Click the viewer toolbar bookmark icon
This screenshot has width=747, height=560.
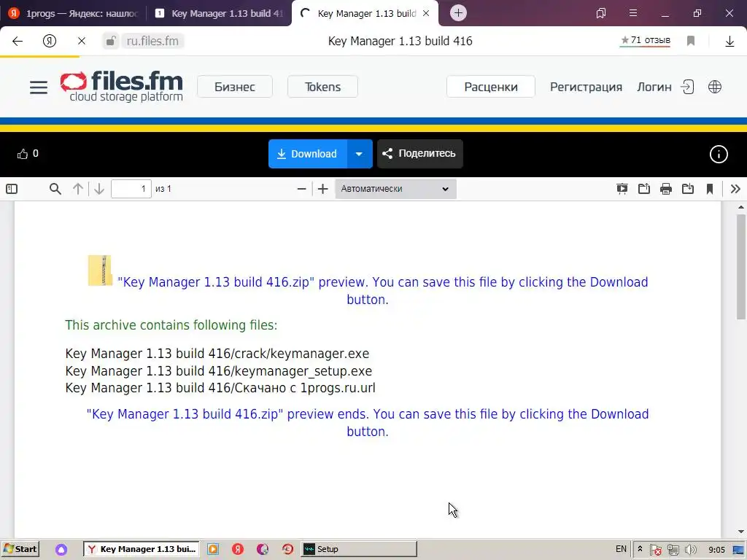[x=709, y=189]
